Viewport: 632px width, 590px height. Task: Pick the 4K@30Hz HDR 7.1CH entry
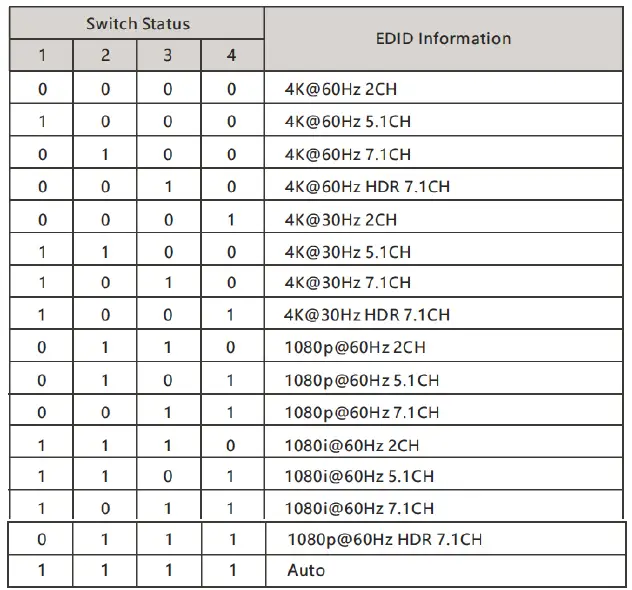point(367,315)
